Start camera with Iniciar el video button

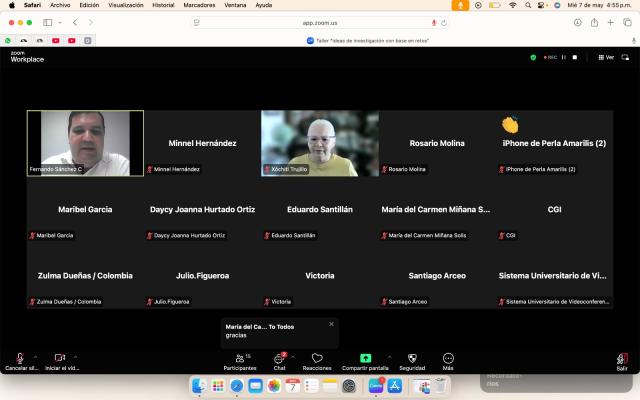click(59, 358)
